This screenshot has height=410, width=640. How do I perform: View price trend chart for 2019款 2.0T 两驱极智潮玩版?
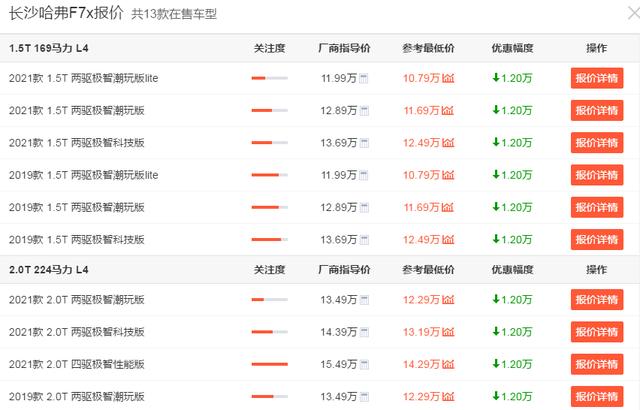pyautogui.click(x=448, y=397)
